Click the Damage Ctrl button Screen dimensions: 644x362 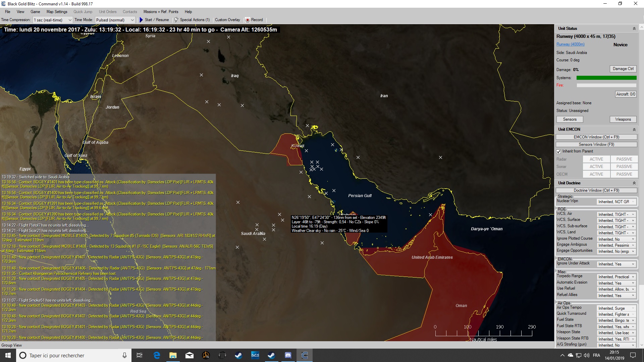click(623, 69)
